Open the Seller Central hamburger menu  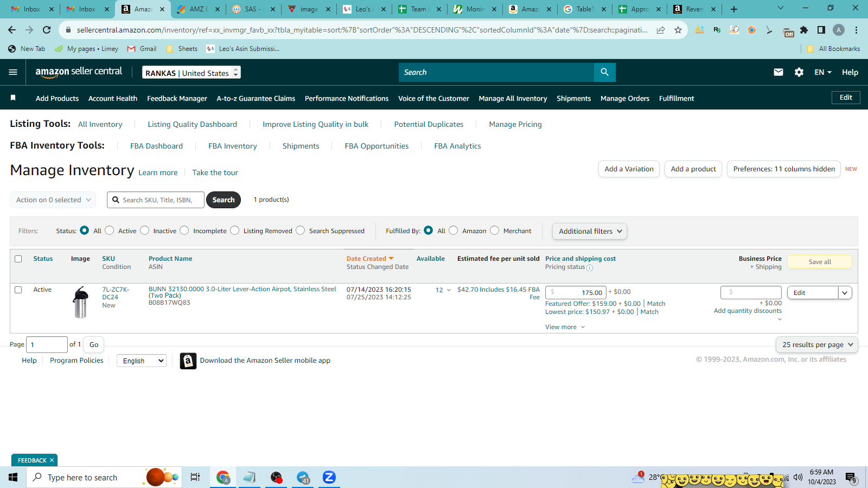click(x=13, y=72)
